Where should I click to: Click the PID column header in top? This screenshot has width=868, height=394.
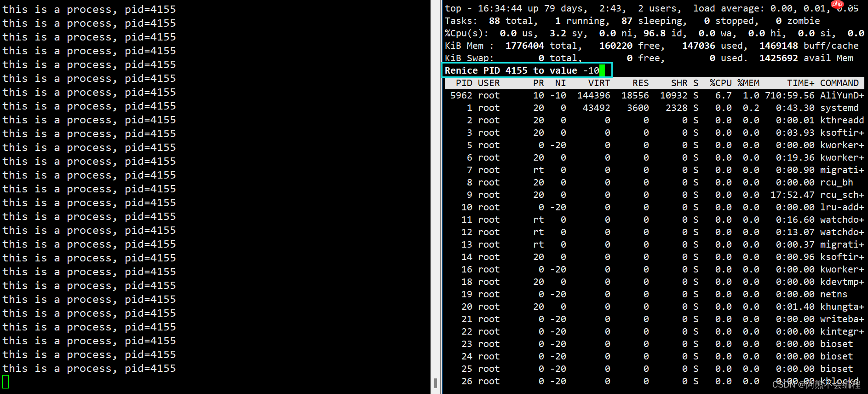coord(464,83)
